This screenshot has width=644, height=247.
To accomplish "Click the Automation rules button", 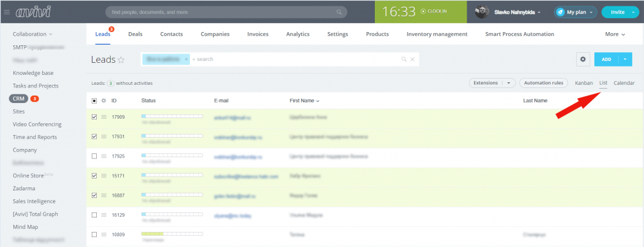I will click(x=543, y=83).
